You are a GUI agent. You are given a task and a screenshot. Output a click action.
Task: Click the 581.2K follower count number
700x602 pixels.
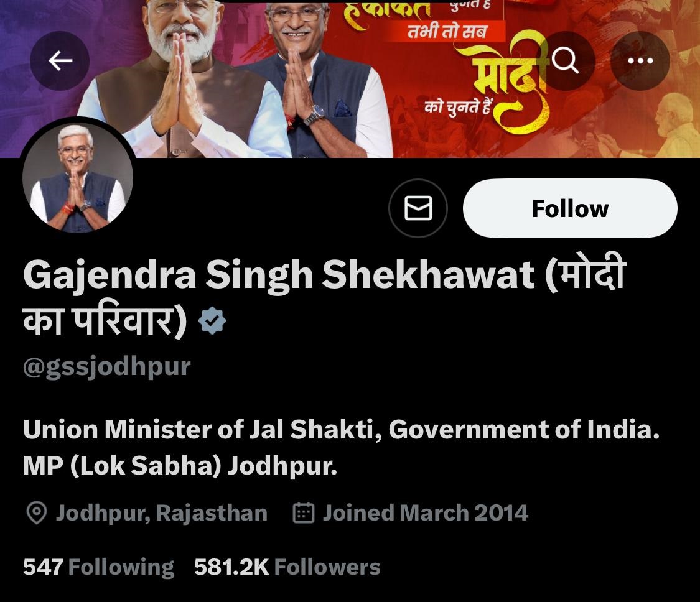231,567
